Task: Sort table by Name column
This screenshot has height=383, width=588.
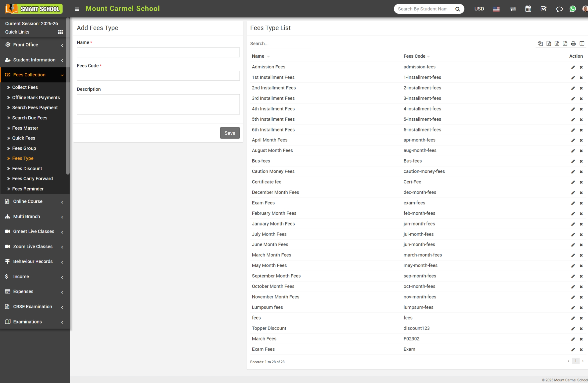Action: (261, 56)
